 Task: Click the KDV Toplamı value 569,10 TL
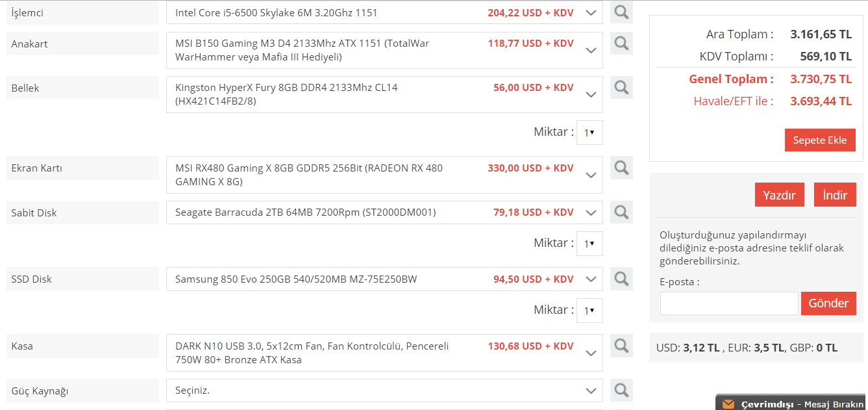click(826, 57)
